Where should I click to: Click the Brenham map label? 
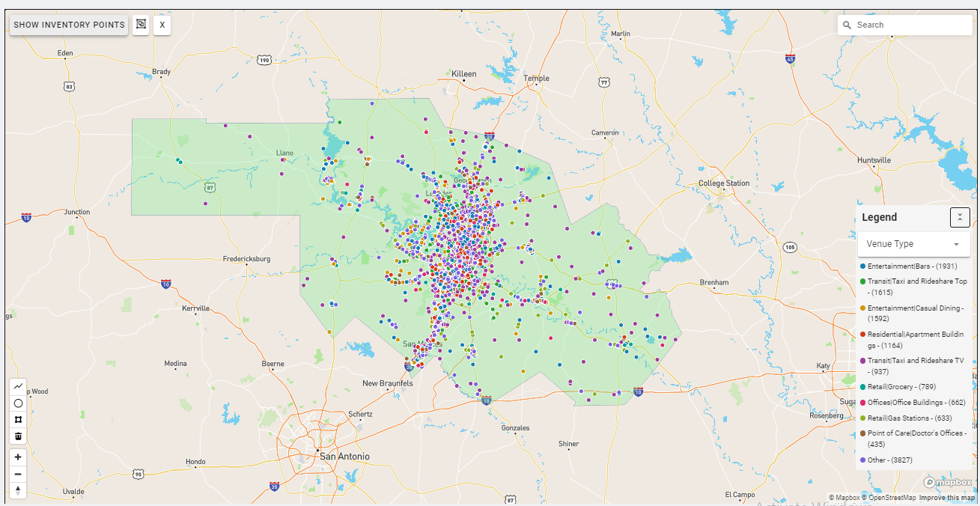[713, 282]
